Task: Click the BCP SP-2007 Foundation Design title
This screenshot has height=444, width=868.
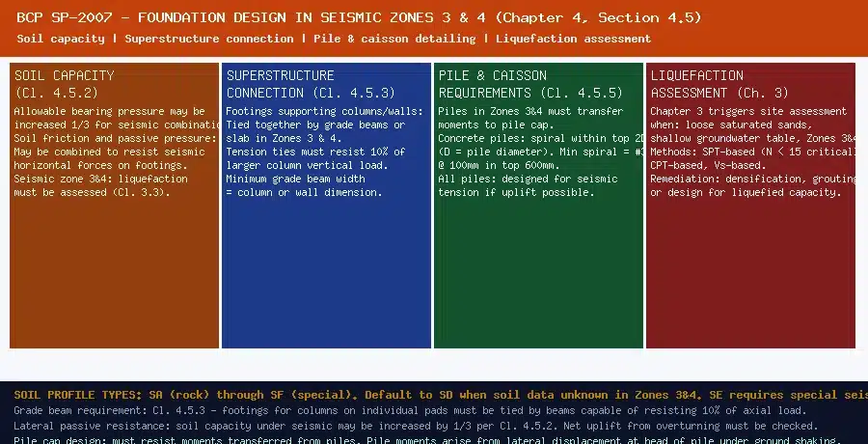Action: (x=359, y=17)
